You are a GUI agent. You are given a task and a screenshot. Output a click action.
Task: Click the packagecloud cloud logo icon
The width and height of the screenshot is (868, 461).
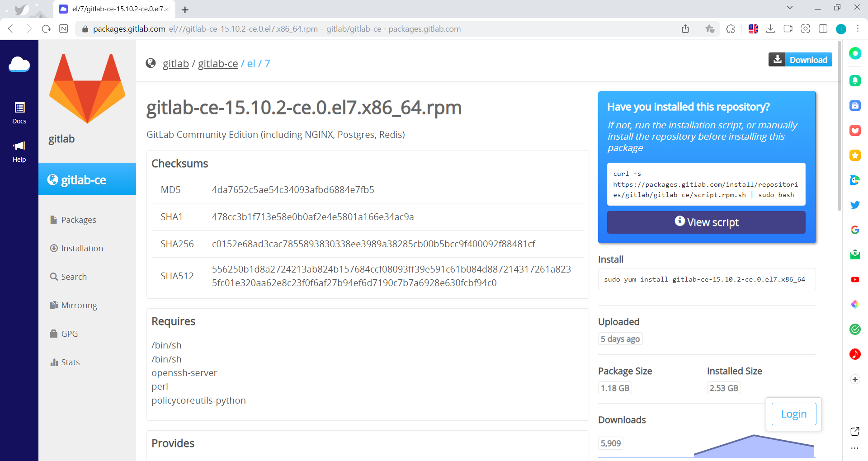pyautogui.click(x=19, y=65)
